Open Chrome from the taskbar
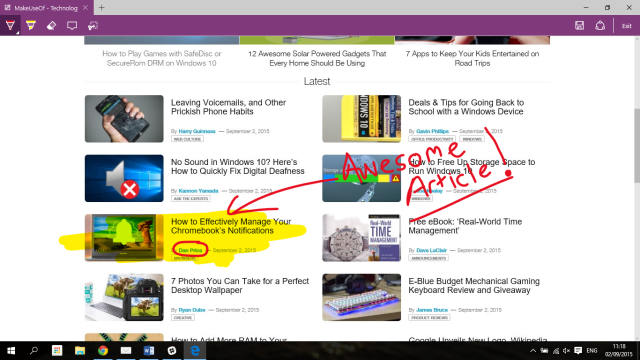 pyautogui.click(x=103, y=351)
